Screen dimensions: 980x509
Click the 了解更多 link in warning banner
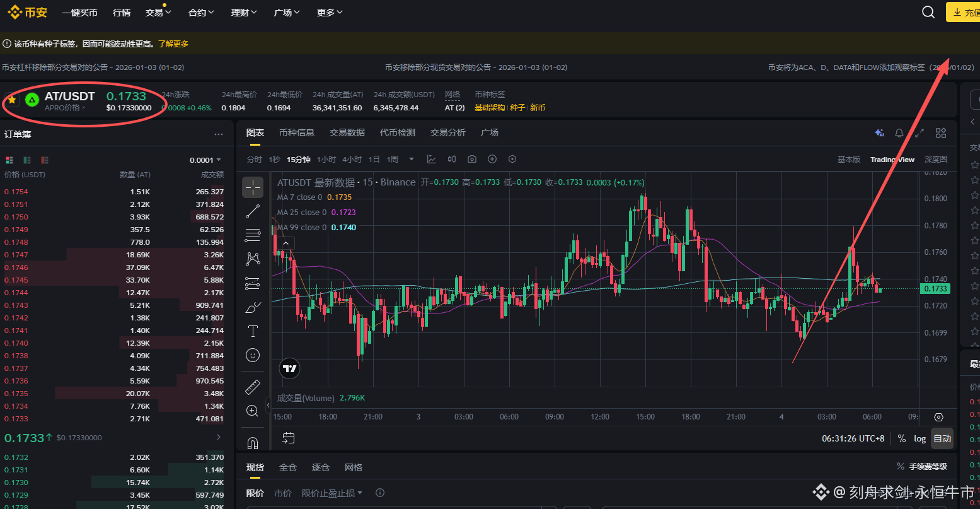pos(173,44)
